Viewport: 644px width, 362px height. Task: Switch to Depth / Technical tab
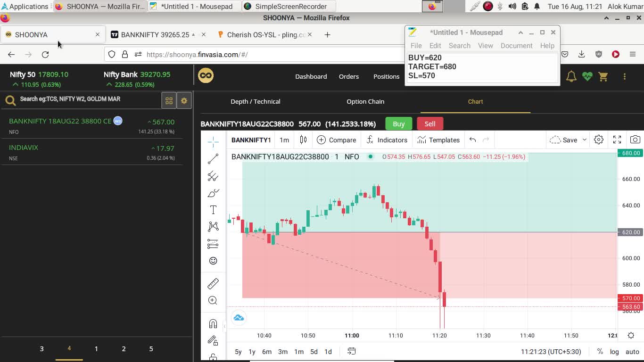[x=256, y=101]
